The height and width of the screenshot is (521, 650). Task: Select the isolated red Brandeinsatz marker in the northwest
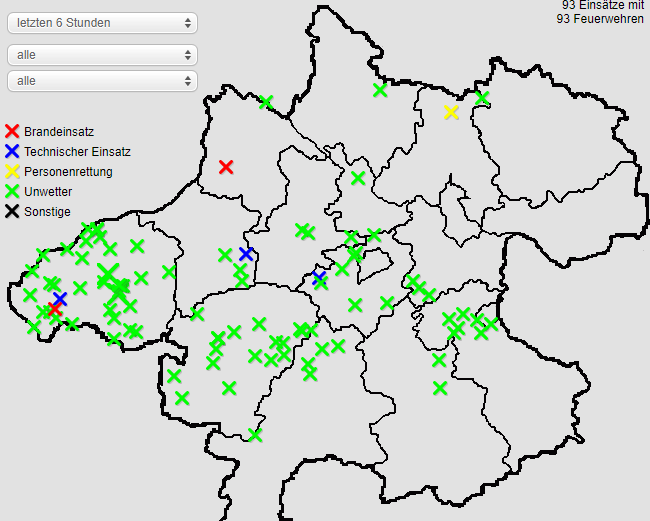click(227, 167)
